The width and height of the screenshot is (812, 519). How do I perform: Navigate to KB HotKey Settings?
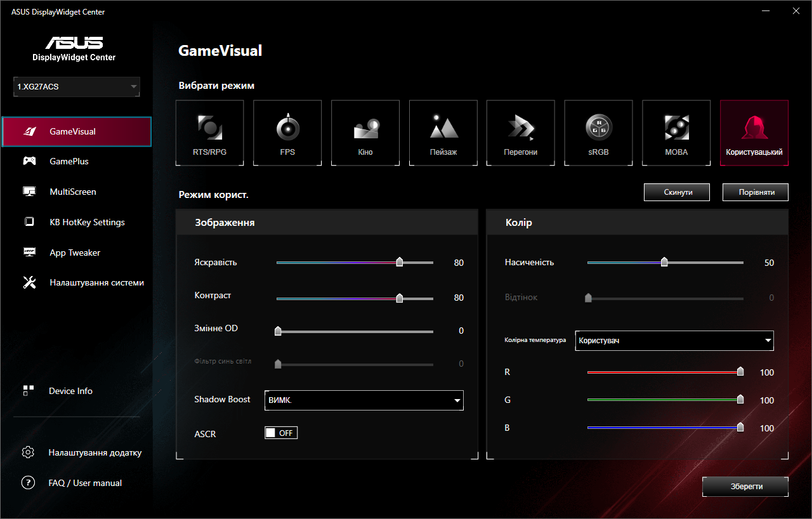77,222
